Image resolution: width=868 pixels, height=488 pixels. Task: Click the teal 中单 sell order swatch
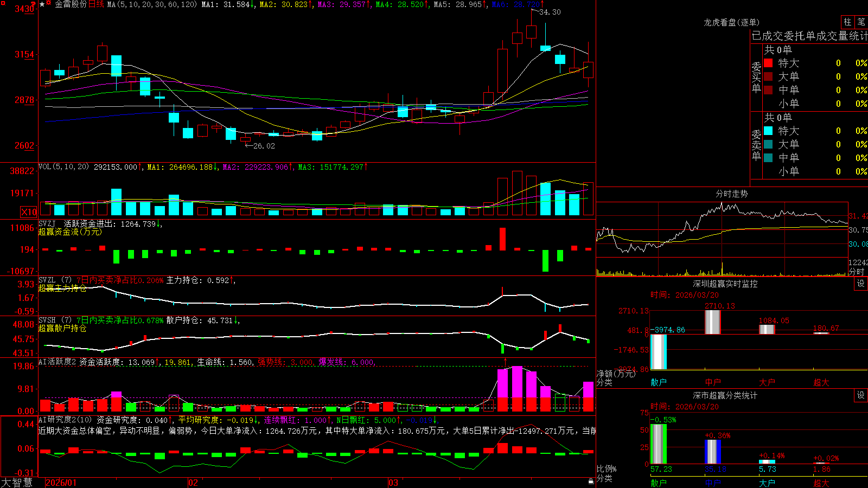pyautogui.click(x=768, y=158)
